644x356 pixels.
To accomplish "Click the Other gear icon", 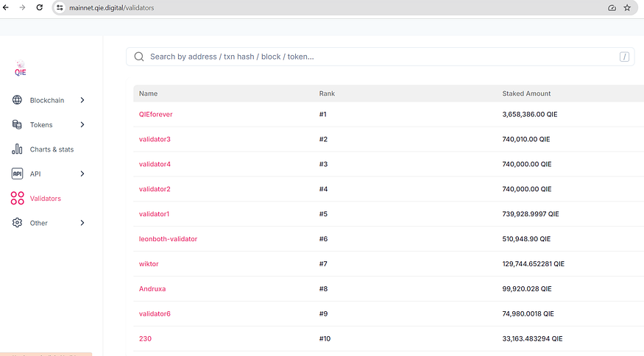I will (x=17, y=223).
